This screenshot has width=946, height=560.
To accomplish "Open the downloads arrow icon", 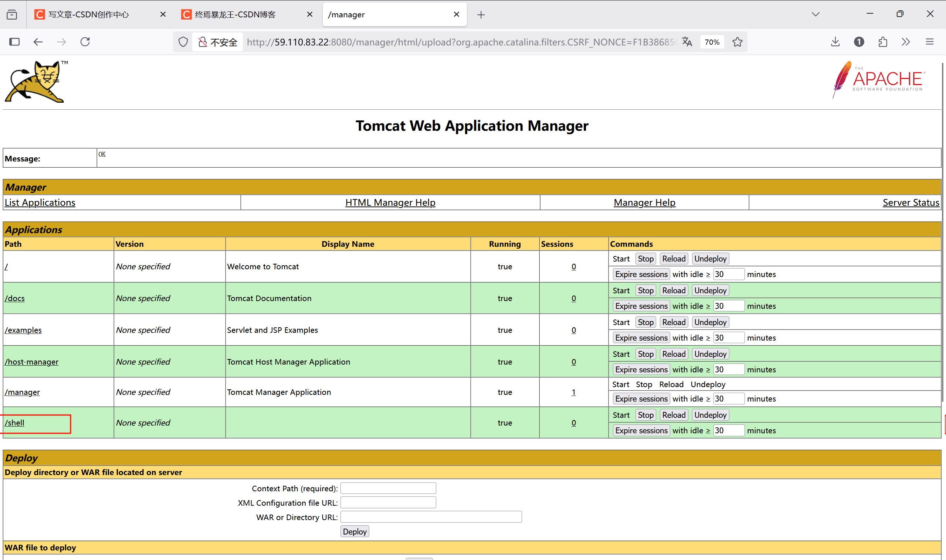I will point(835,41).
